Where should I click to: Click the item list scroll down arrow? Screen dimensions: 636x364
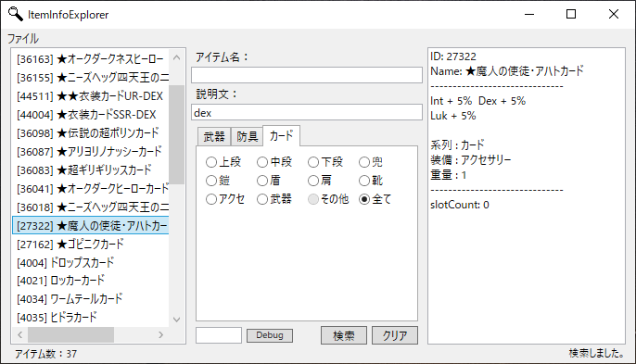pos(176,320)
